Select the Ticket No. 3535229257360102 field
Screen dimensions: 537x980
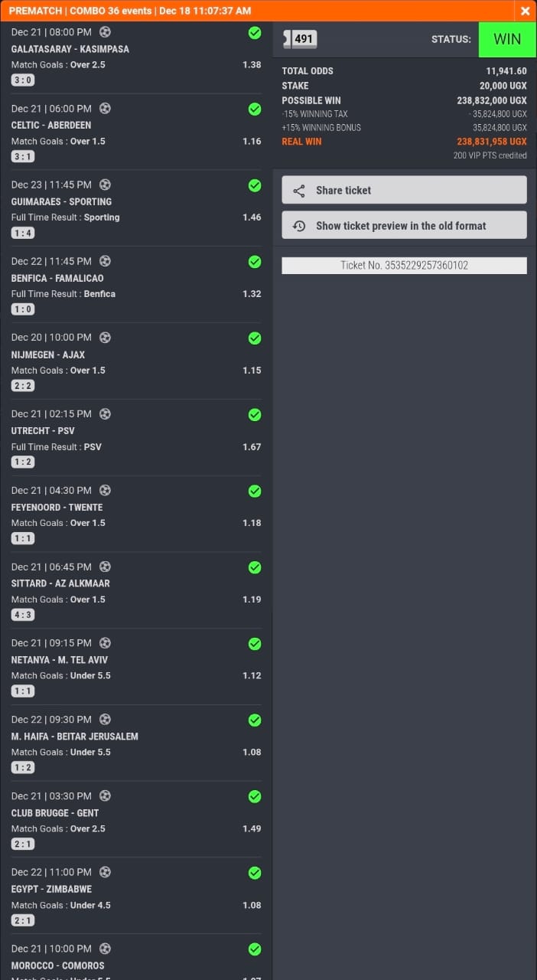click(x=404, y=266)
